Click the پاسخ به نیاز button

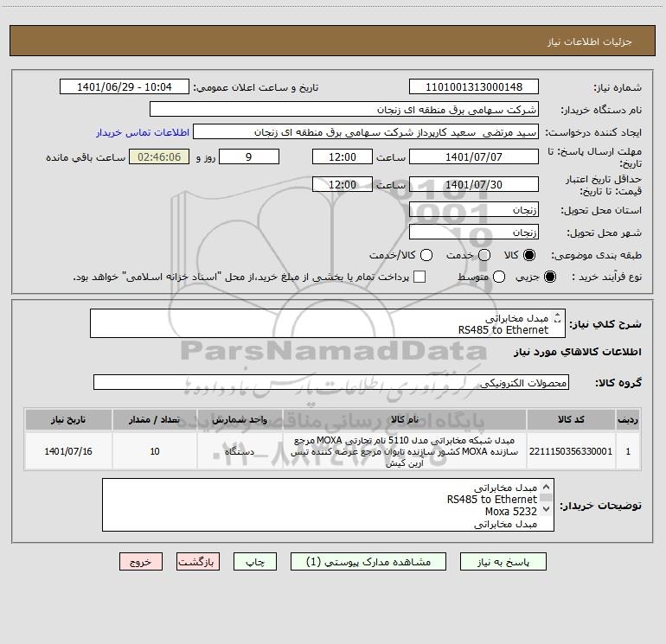[503, 562]
